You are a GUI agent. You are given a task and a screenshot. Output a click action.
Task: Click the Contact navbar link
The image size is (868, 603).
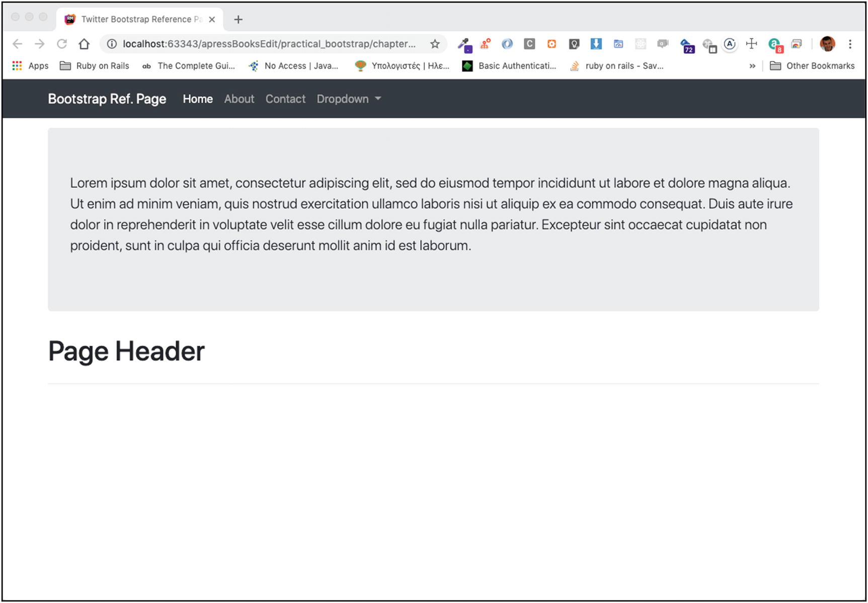coord(285,99)
